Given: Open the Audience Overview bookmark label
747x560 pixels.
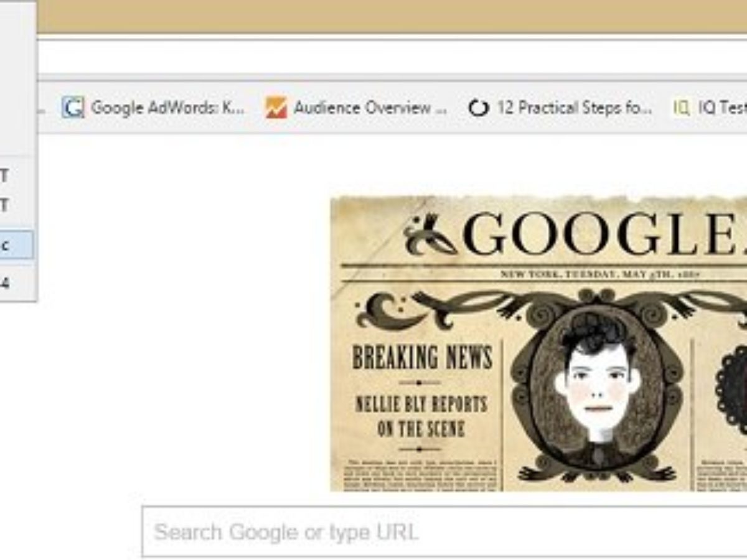Looking at the screenshot, I should coord(370,108).
